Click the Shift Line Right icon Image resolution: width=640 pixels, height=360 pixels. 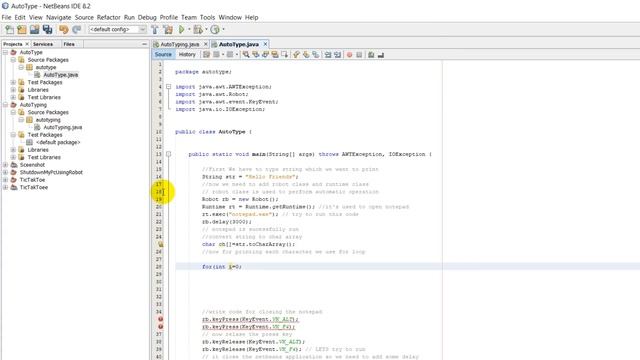click(x=337, y=54)
